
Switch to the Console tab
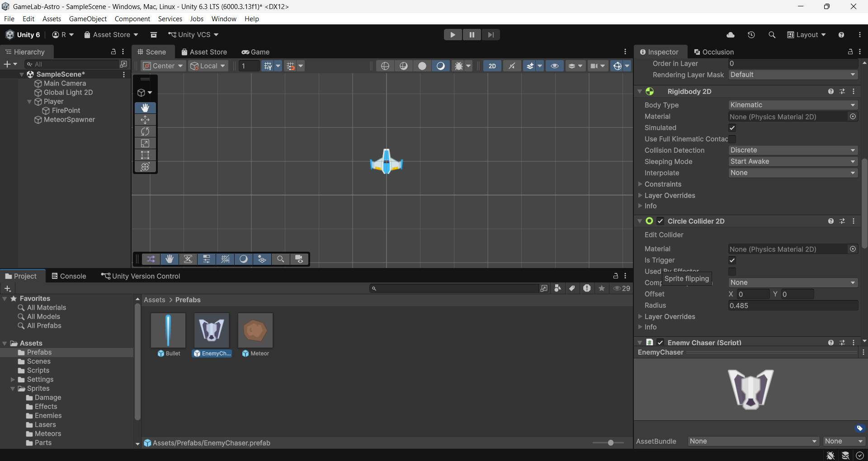[x=69, y=276]
